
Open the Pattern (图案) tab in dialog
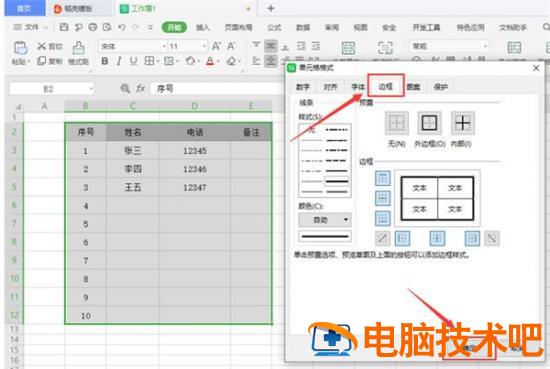coord(414,87)
